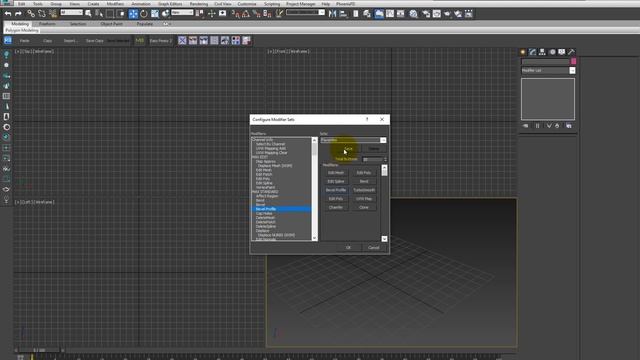This screenshot has height=360, width=640.
Task: Open the ribbon options dropdown after Populate
Action: 166,24
